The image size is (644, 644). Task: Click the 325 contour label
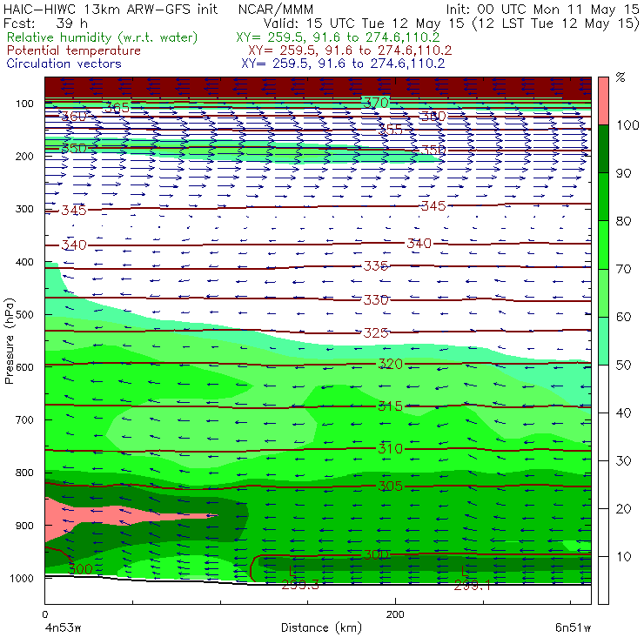coord(376,332)
